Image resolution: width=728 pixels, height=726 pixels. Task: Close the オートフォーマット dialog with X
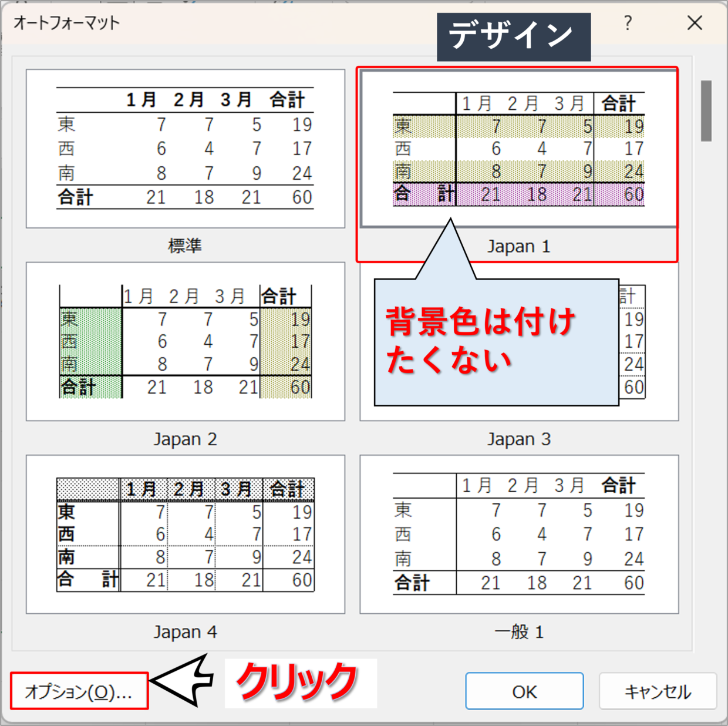point(695,23)
